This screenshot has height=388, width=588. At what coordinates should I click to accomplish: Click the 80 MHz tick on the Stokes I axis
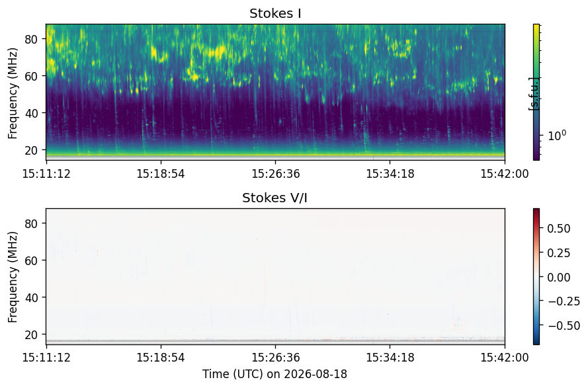tap(31, 38)
